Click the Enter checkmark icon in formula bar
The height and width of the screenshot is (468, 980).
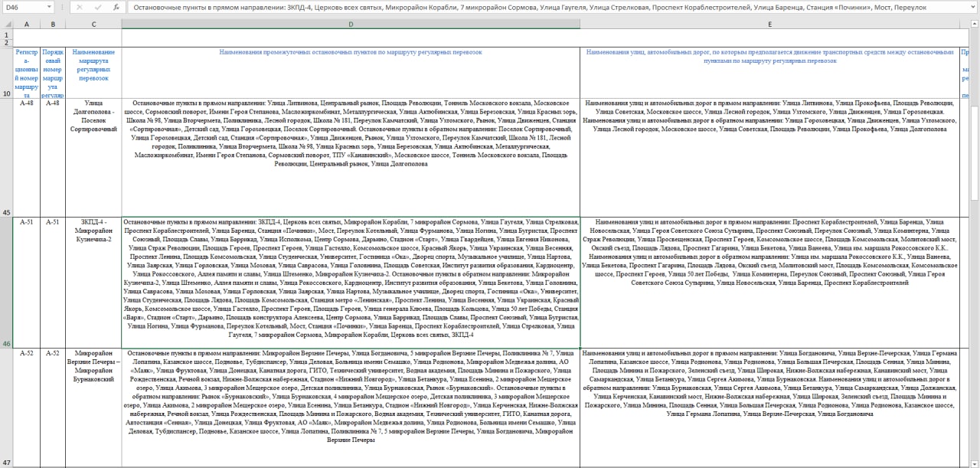[x=98, y=8]
